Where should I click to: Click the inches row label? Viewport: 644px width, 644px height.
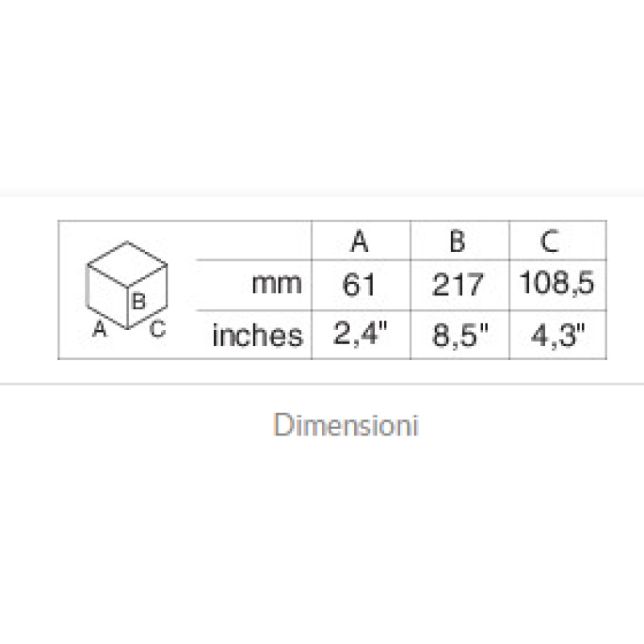[257, 335]
